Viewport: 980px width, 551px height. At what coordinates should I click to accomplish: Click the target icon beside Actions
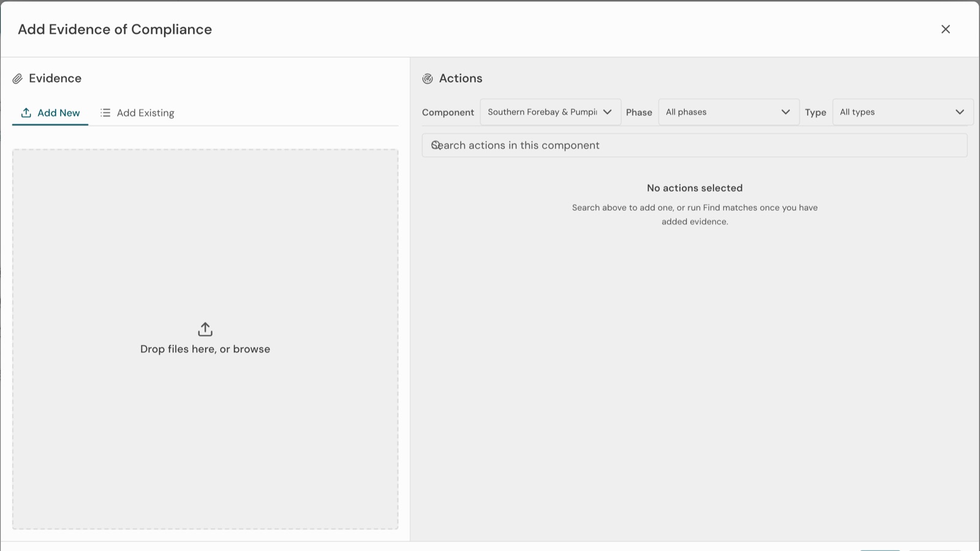point(428,78)
